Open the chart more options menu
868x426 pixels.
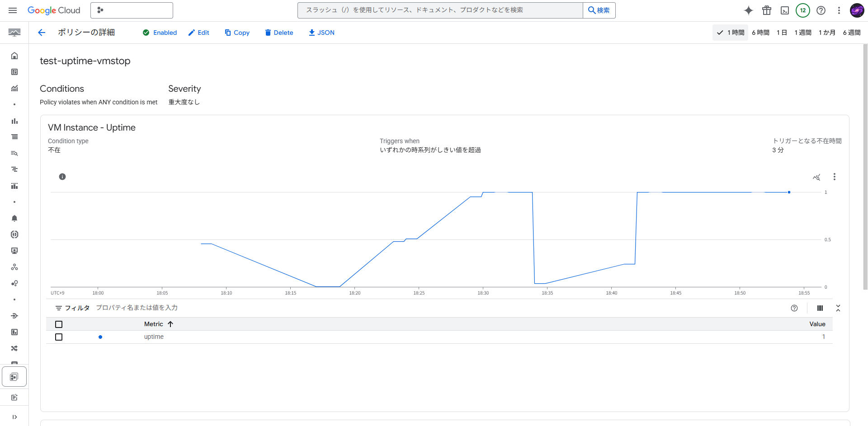click(x=835, y=177)
